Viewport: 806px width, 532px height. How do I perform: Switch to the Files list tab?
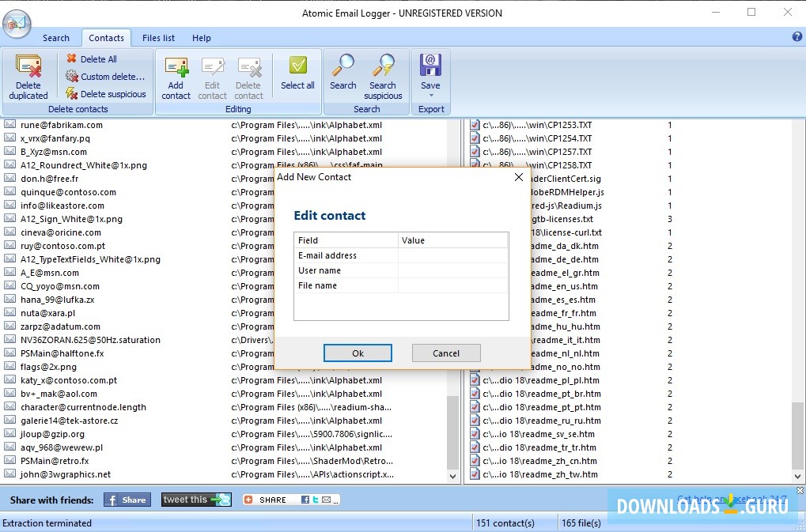coord(157,37)
